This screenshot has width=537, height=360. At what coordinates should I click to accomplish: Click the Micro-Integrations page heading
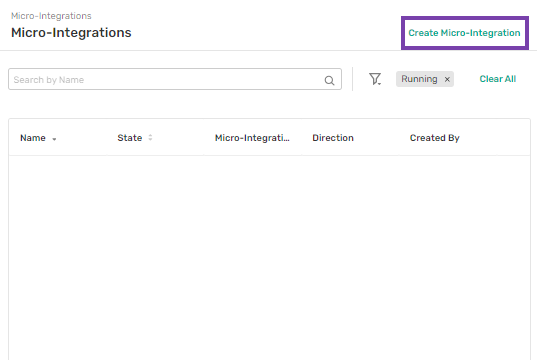(71, 33)
